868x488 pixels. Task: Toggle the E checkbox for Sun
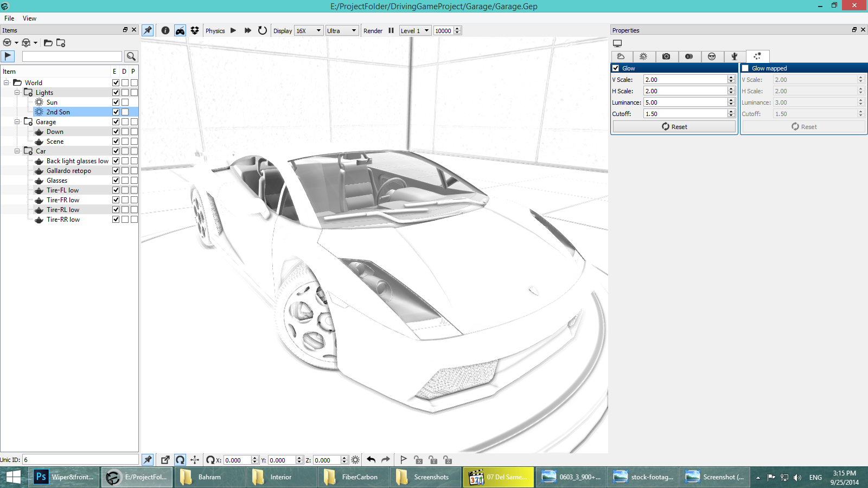[116, 102]
